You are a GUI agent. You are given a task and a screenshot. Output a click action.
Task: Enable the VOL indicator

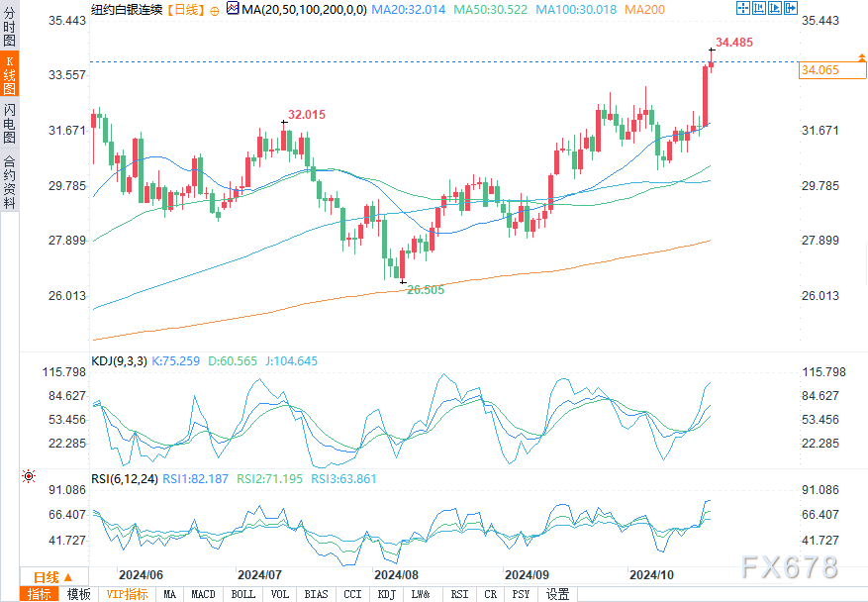[280, 594]
